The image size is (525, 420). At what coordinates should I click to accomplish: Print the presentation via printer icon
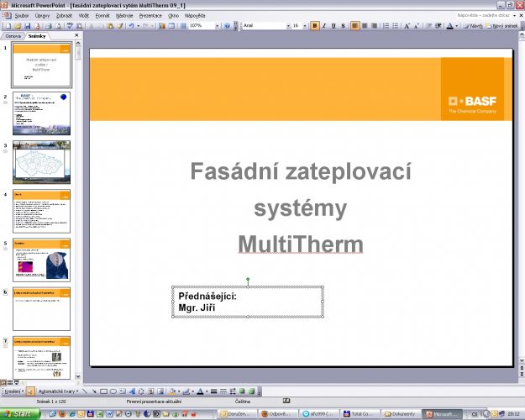[x=49, y=26]
